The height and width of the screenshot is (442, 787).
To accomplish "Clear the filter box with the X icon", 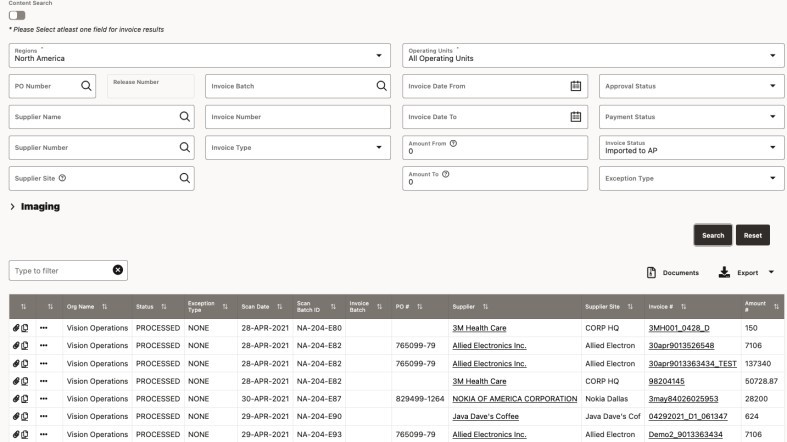I will [x=117, y=270].
